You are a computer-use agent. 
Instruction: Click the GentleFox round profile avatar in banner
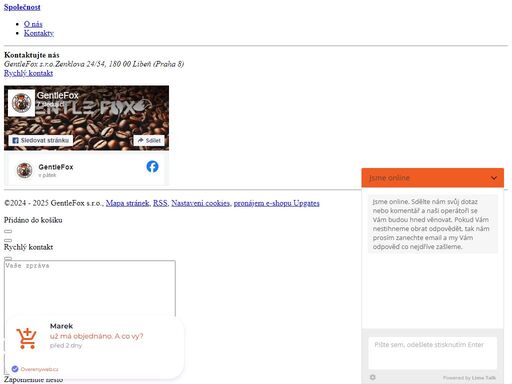tap(21, 103)
